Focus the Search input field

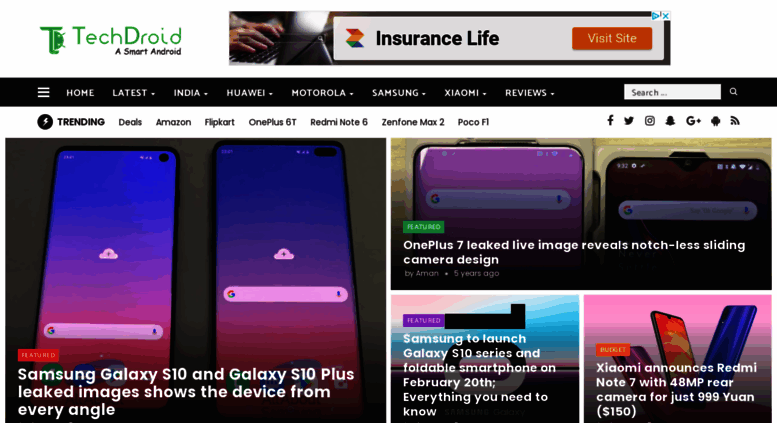672,92
